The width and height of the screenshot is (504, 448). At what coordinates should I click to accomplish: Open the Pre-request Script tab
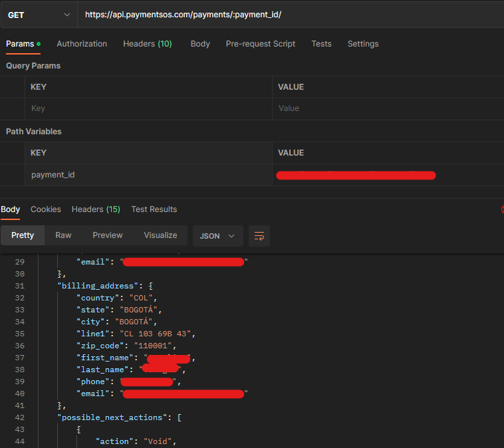pyautogui.click(x=261, y=44)
